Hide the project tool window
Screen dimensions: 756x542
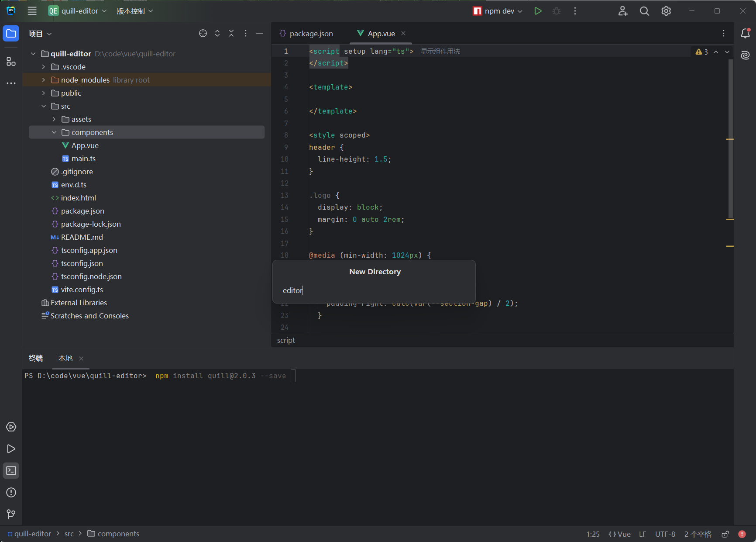(x=260, y=34)
